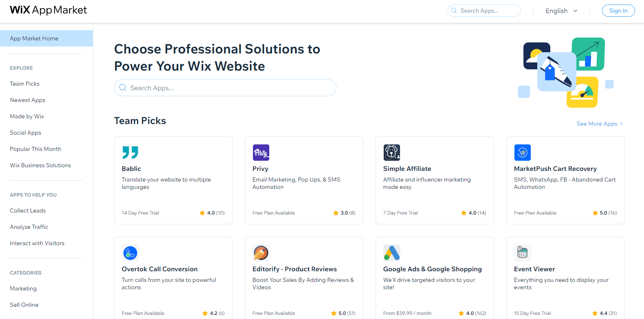This screenshot has width=644, height=319.
Task: Open the Overtok Call Conversion title
Action: click(160, 269)
